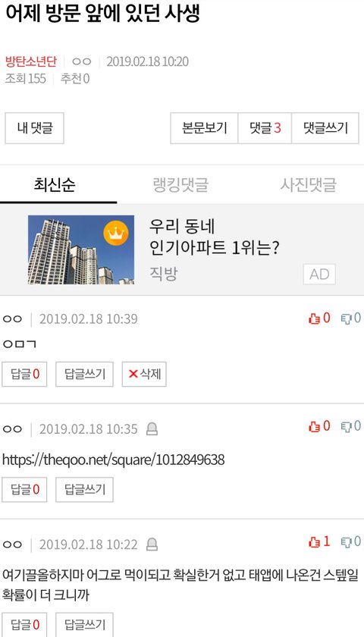Open the theqoo.net square URL
This screenshot has height=637, width=364.
coord(113,460)
